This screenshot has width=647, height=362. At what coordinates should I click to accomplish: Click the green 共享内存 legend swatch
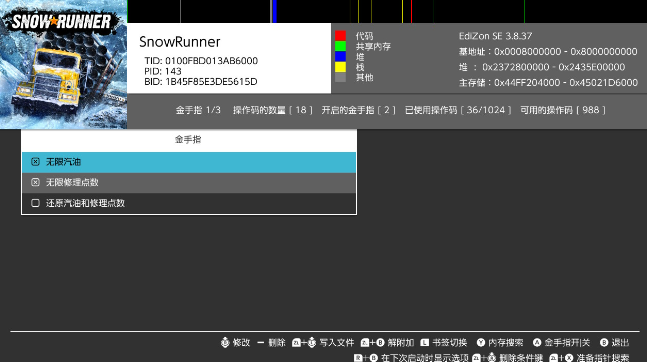tap(340, 46)
